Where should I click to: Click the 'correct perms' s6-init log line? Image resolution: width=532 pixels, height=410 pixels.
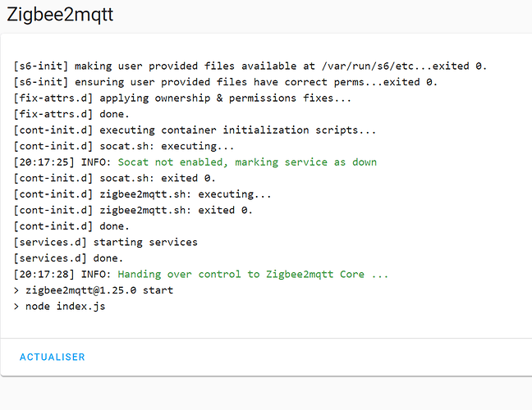tap(226, 82)
